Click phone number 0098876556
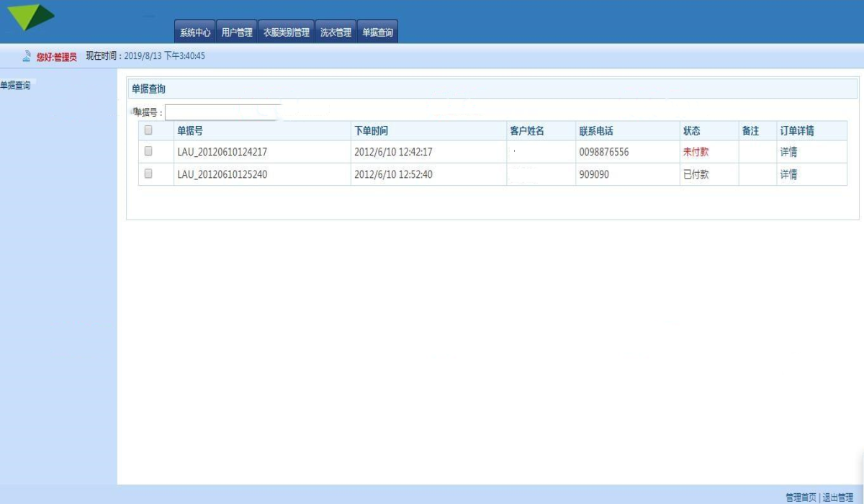Image resolution: width=864 pixels, height=504 pixels. pos(603,152)
